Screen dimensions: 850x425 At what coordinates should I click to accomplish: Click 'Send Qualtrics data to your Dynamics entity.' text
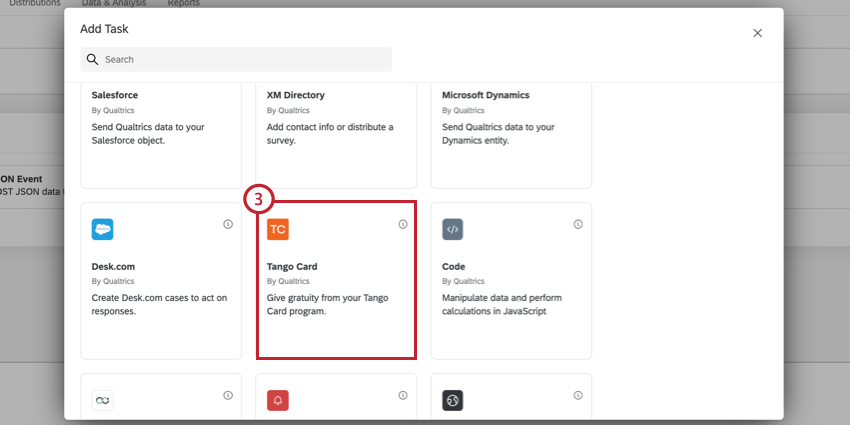tap(499, 134)
